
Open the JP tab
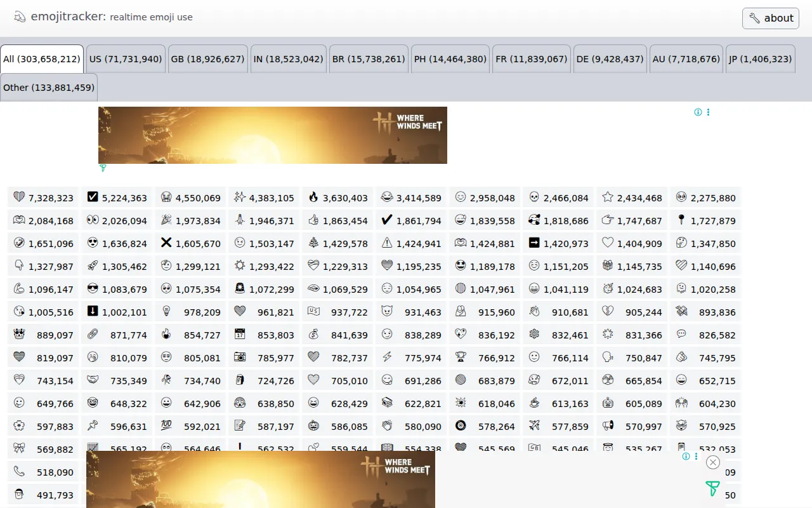[x=760, y=58]
